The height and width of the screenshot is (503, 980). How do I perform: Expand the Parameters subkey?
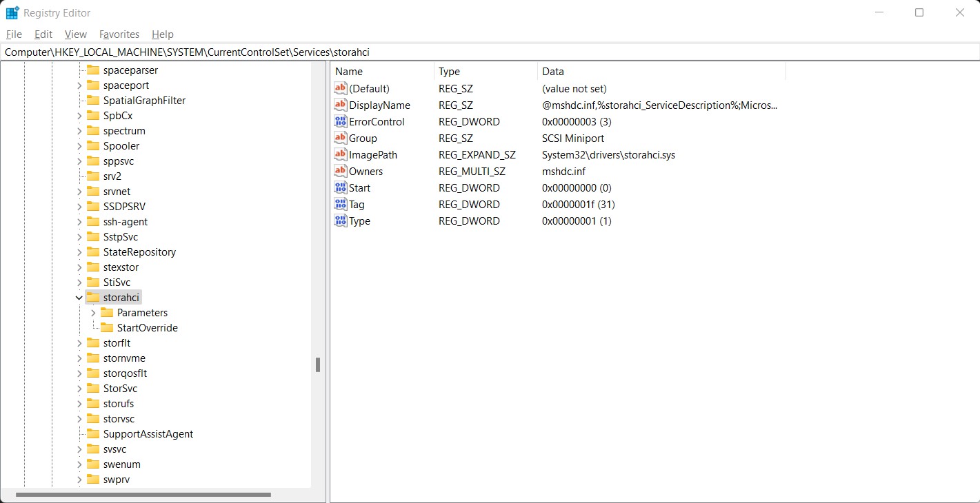[93, 313]
